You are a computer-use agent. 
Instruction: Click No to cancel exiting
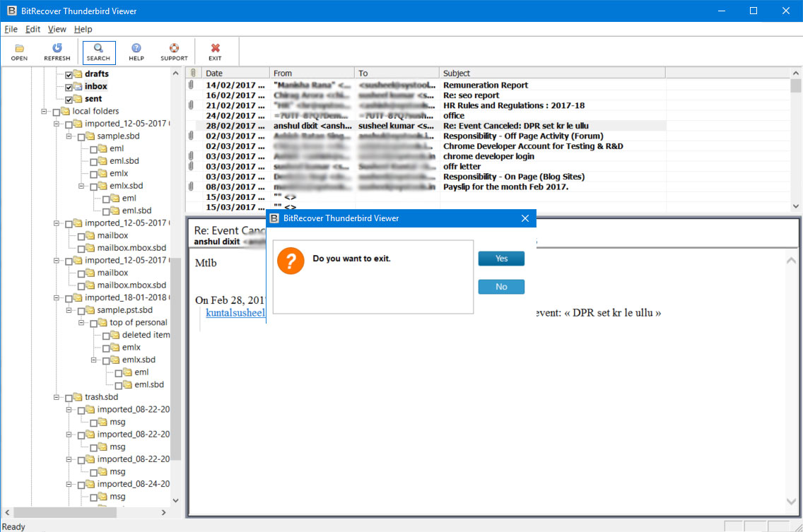pyautogui.click(x=501, y=287)
